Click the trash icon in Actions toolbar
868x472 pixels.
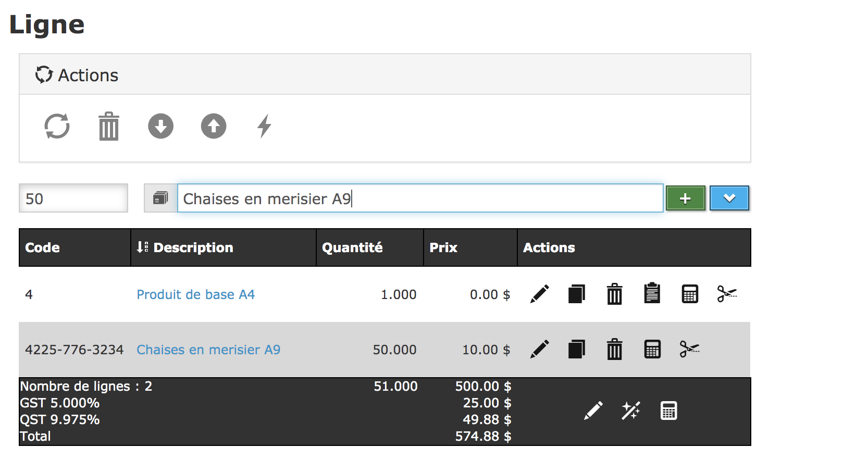point(109,126)
